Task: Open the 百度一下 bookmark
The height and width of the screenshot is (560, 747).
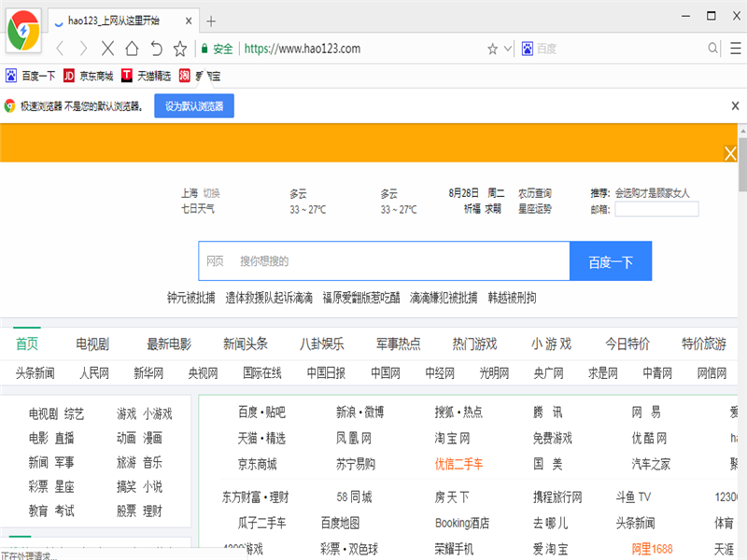Action: pyautogui.click(x=31, y=76)
